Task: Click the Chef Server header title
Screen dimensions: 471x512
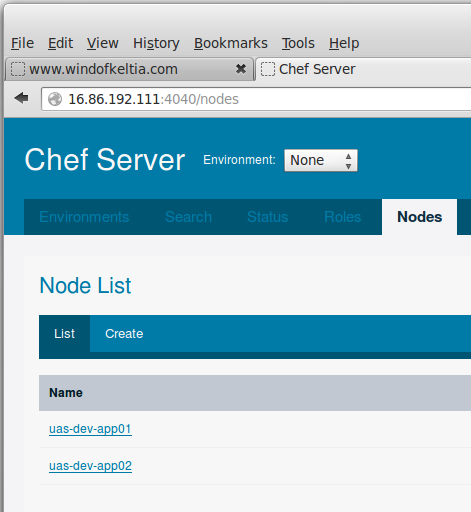Action: (105, 160)
